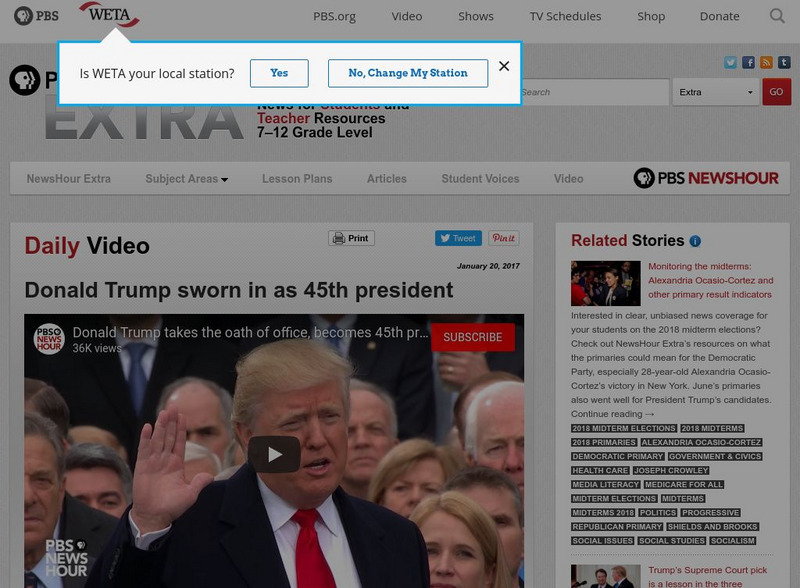Image resolution: width=800 pixels, height=588 pixels.
Task: Focus the site search field
Action: click(594, 92)
